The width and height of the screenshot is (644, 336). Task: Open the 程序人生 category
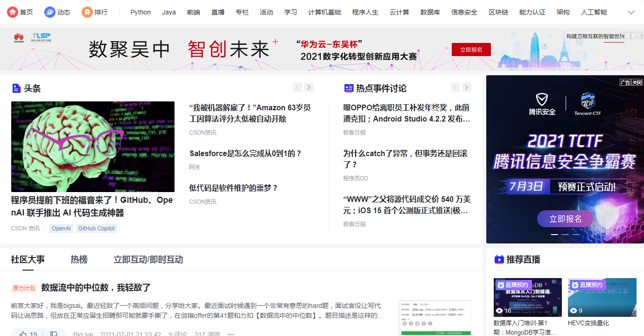[365, 12]
